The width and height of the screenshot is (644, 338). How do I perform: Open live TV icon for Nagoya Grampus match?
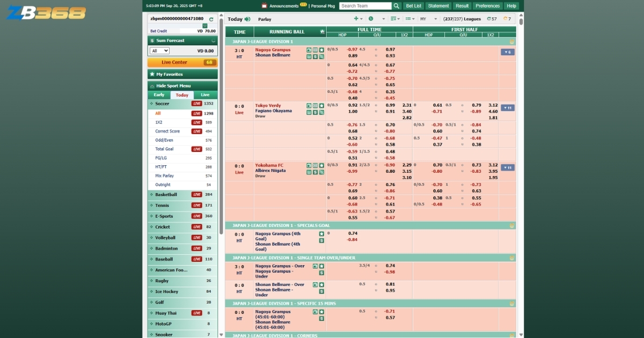[x=309, y=50]
